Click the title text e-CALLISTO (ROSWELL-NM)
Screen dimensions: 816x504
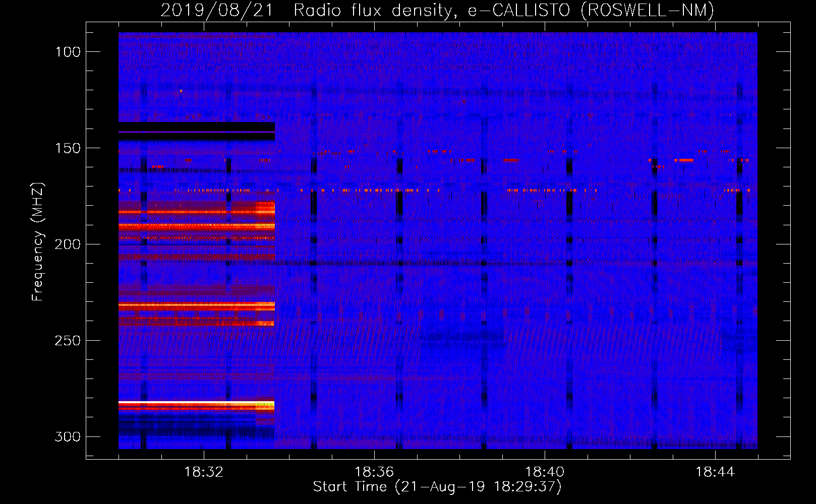pyautogui.click(x=591, y=11)
